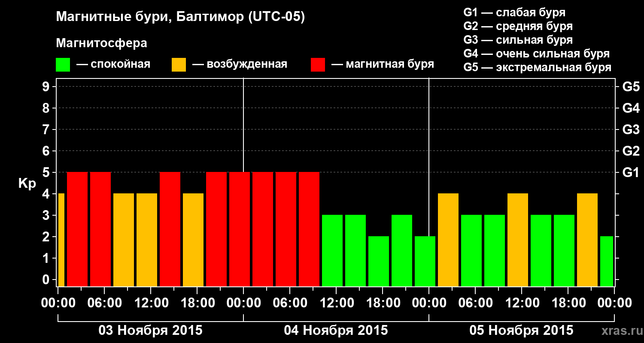Viewport: 644px width, 343px height.
Task: Click the 'G1 — слабая буря' legend line
Action: pos(514,12)
